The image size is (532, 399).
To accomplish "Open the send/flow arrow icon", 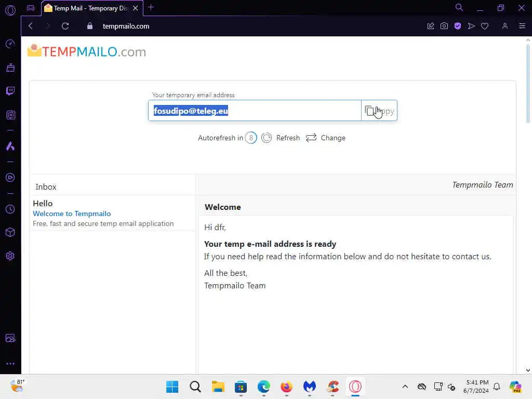I will (x=471, y=26).
